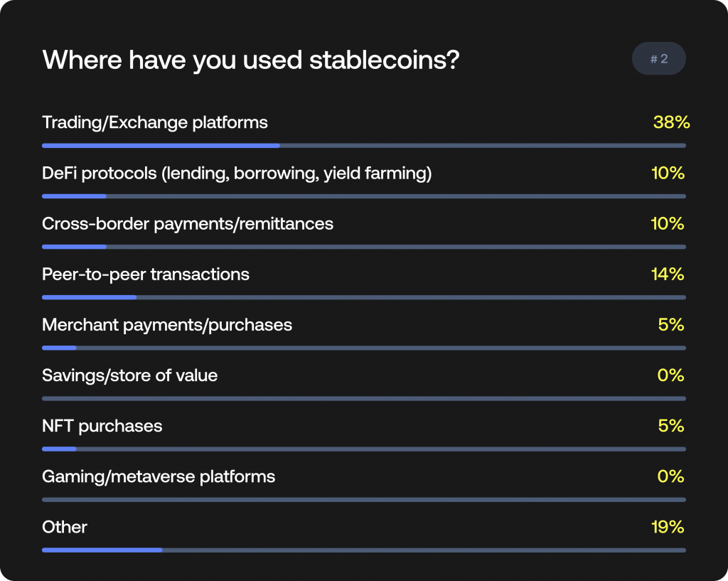The width and height of the screenshot is (728, 581).
Task: Click the 19% value for Other
Action: coord(668,527)
